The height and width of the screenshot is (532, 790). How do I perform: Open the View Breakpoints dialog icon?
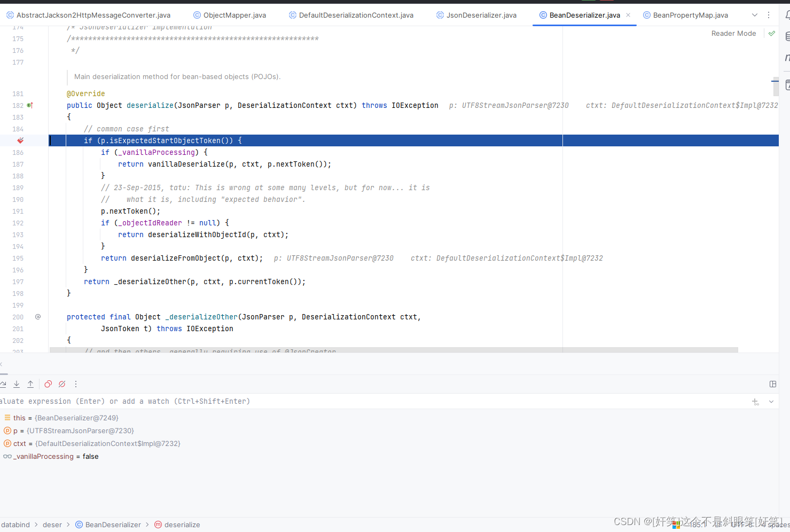click(x=48, y=384)
